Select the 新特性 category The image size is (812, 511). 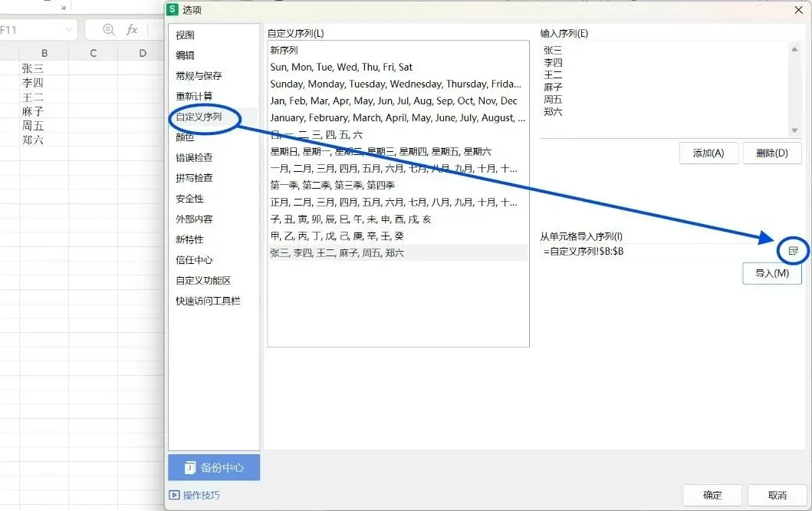pos(189,239)
